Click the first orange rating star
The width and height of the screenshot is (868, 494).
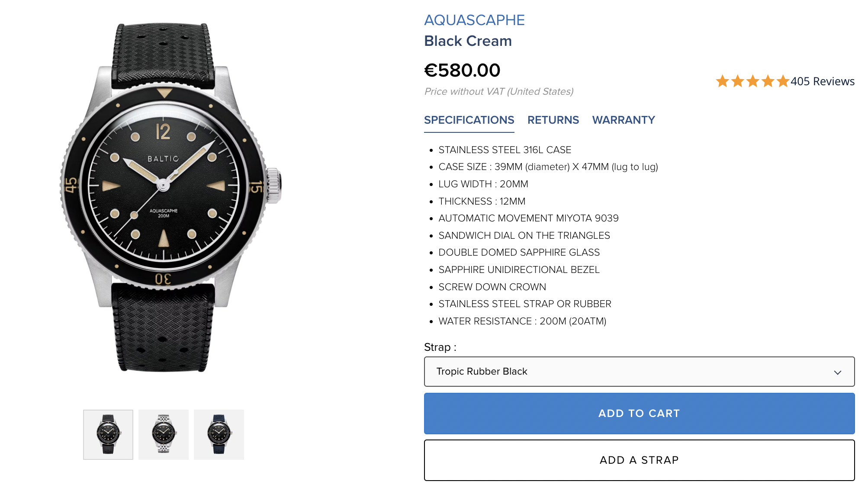tap(722, 81)
